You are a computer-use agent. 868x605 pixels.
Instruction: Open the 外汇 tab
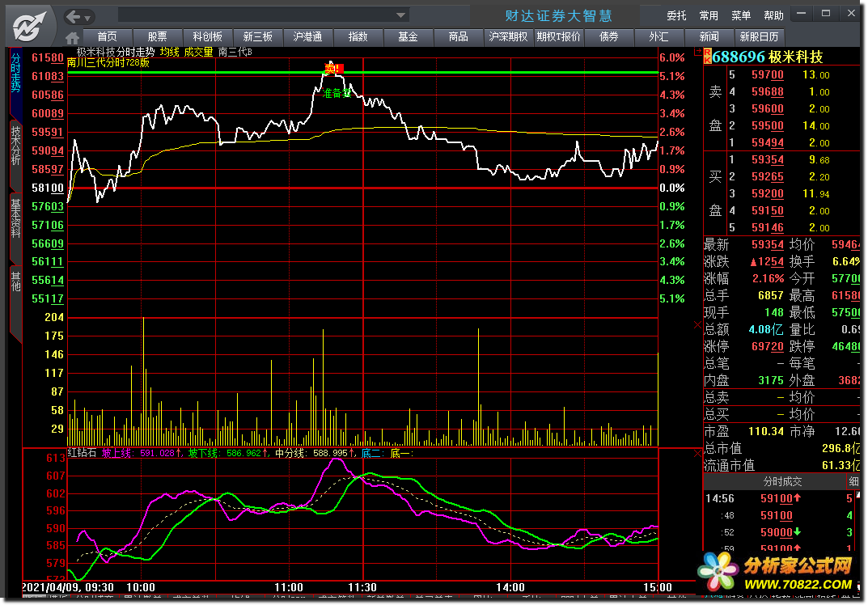coord(658,36)
